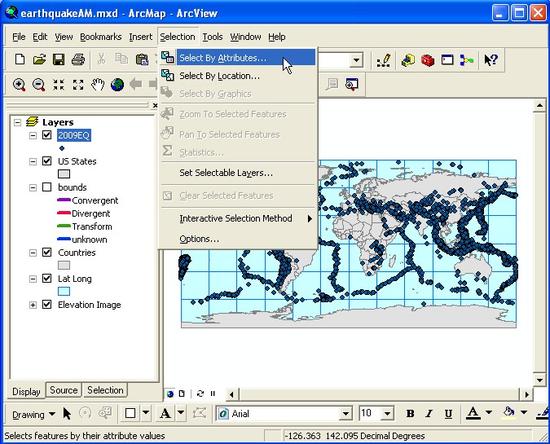550x444 pixels.
Task: Open the Tools menu
Action: coord(213,36)
